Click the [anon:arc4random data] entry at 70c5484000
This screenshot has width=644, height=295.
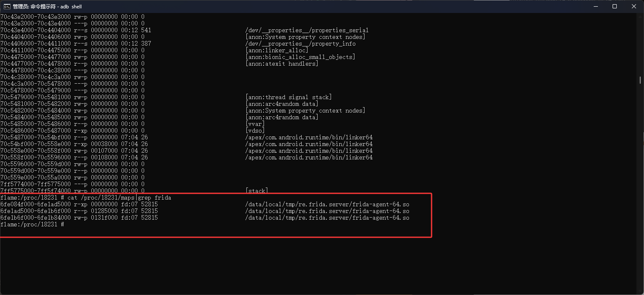[x=282, y=117]
